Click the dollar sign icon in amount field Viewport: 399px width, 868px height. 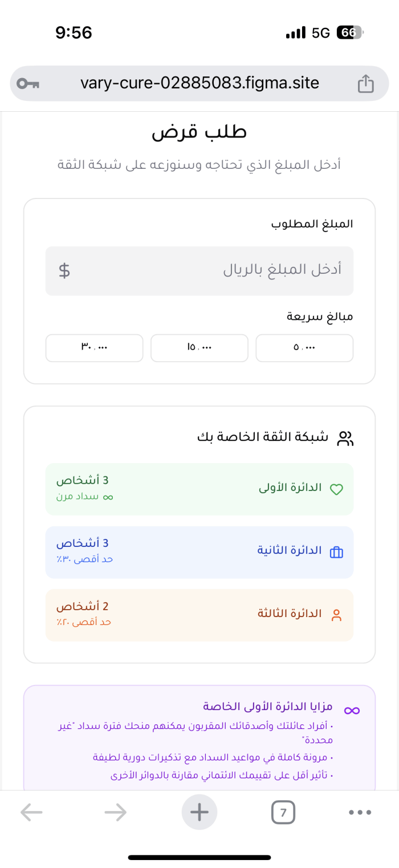64,270
